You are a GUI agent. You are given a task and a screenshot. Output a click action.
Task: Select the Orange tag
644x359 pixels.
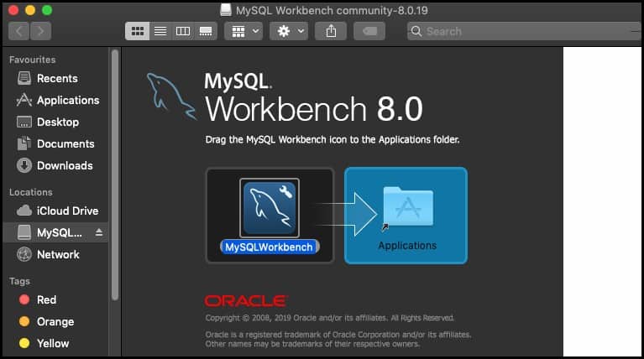(55, 321)
